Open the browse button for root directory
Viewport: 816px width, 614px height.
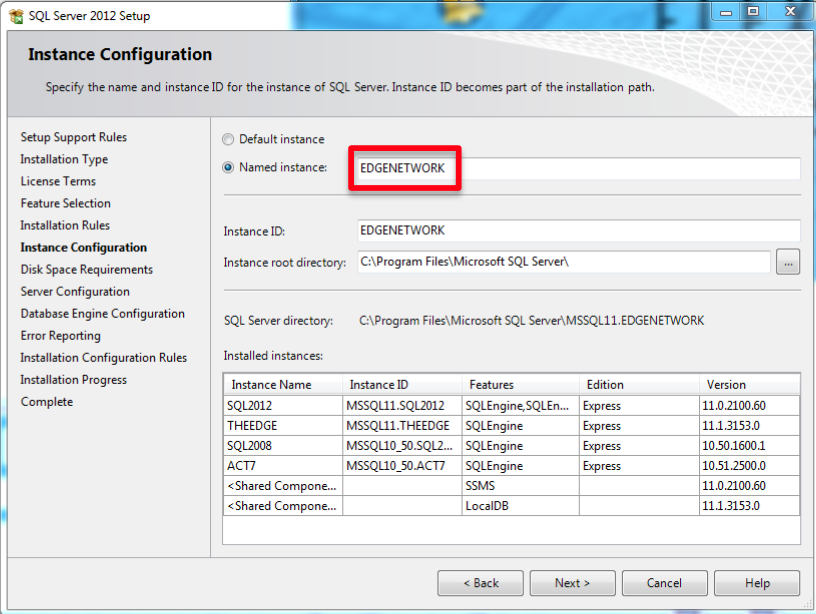pos(788,262)
